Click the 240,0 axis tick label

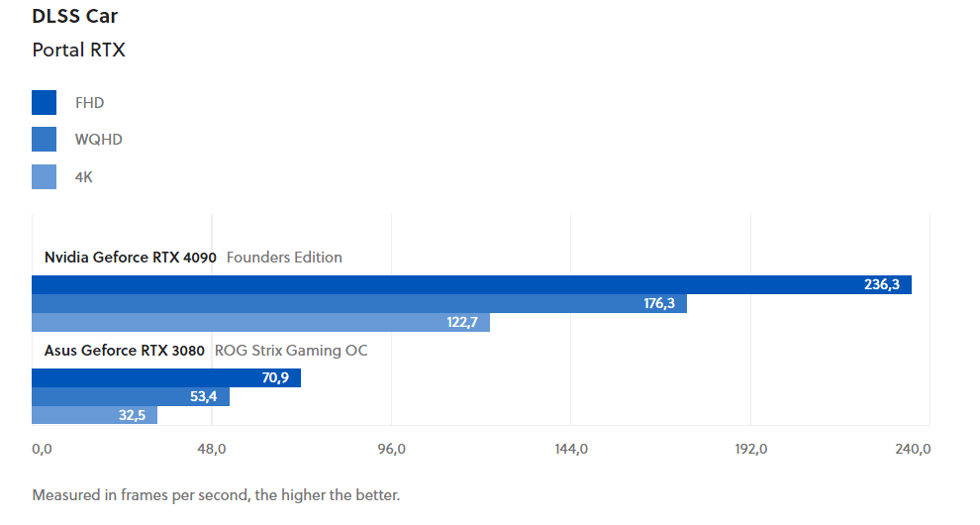[913, 449]
